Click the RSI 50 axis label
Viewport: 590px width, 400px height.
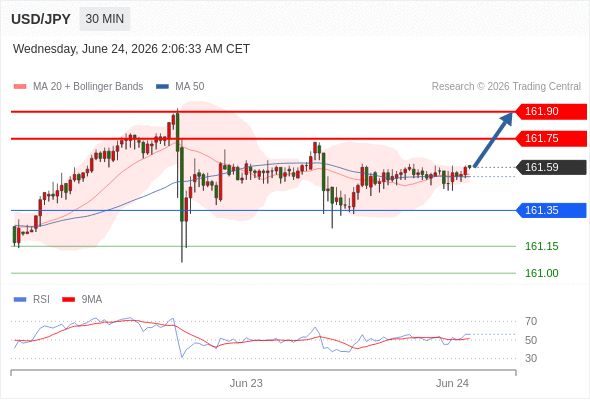click(531, 340)
